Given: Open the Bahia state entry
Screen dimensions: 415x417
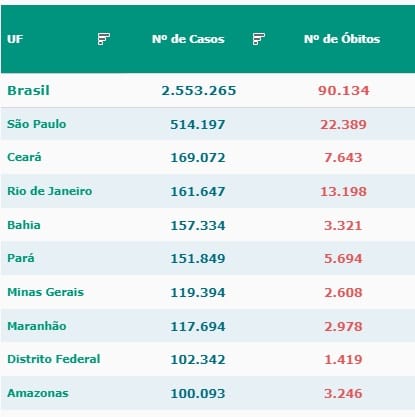Looking at the screenshot, I should click(x=24, y=225).
